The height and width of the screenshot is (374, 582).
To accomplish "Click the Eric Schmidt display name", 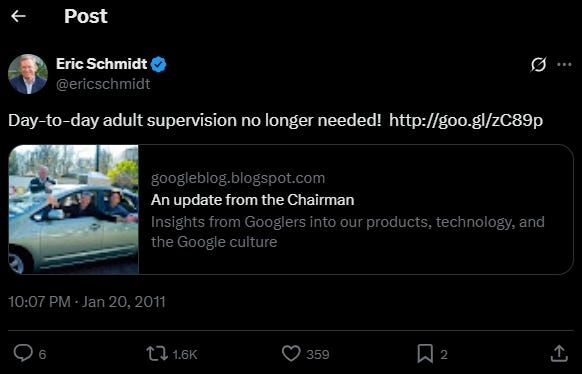I will pyautogui.click(x=102, y=64).
